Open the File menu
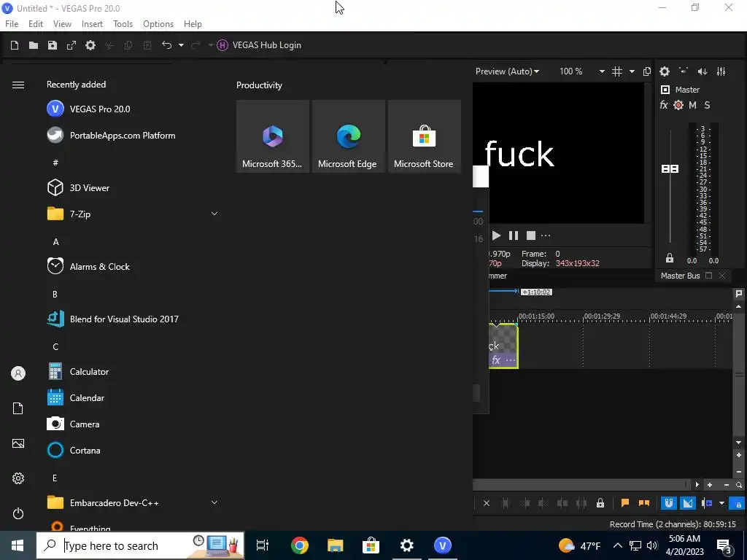The image size is (747, 560). click(12, 24)
